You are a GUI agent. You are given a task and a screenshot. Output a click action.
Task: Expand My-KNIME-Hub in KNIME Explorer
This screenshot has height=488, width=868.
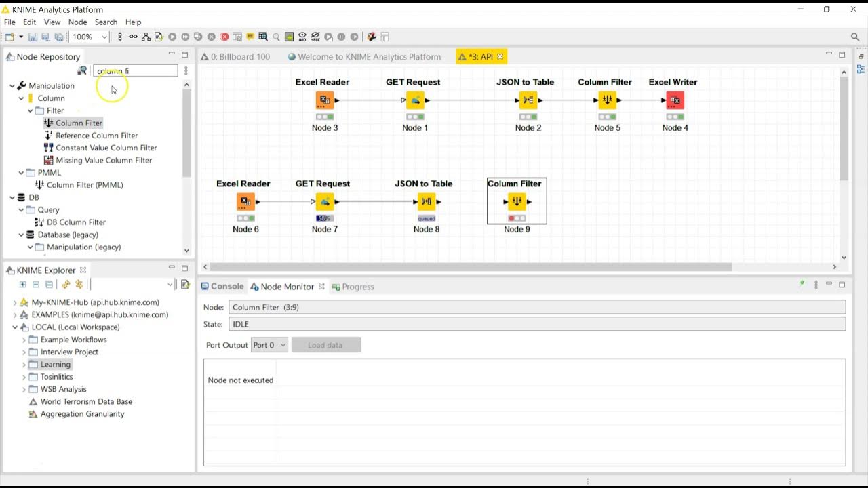pos(15,303)
